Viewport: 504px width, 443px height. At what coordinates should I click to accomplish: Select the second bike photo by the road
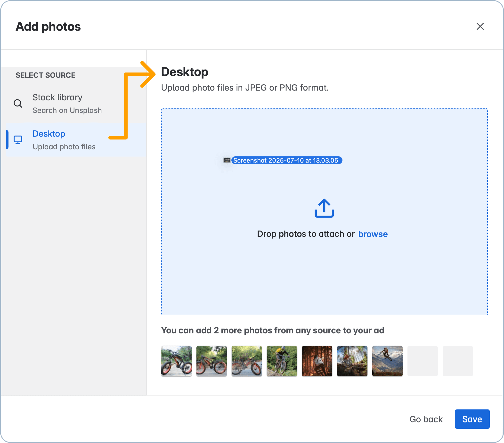click(211, 361)
